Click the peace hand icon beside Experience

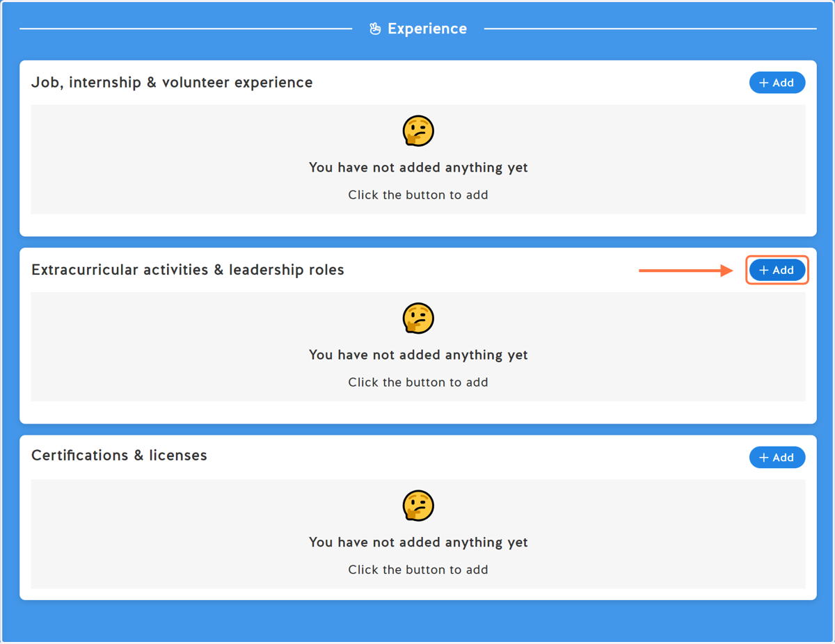tap(375, 29)
